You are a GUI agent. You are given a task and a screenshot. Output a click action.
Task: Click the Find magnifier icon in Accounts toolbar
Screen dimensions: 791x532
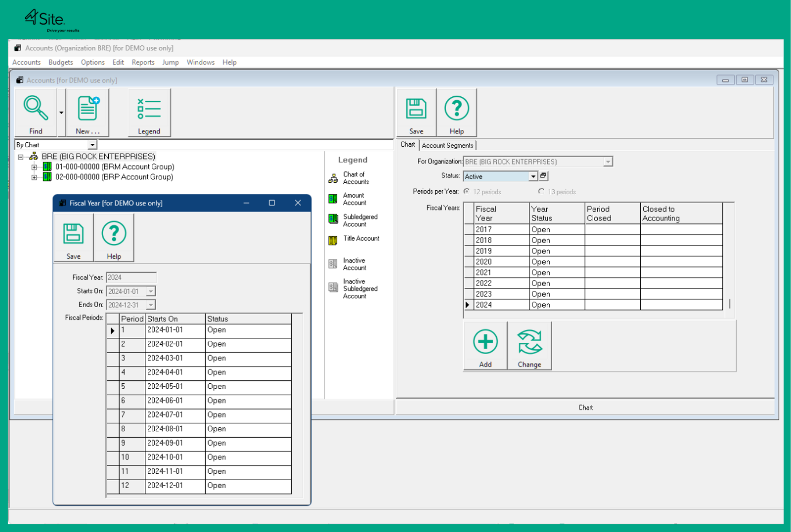[36, 108]
